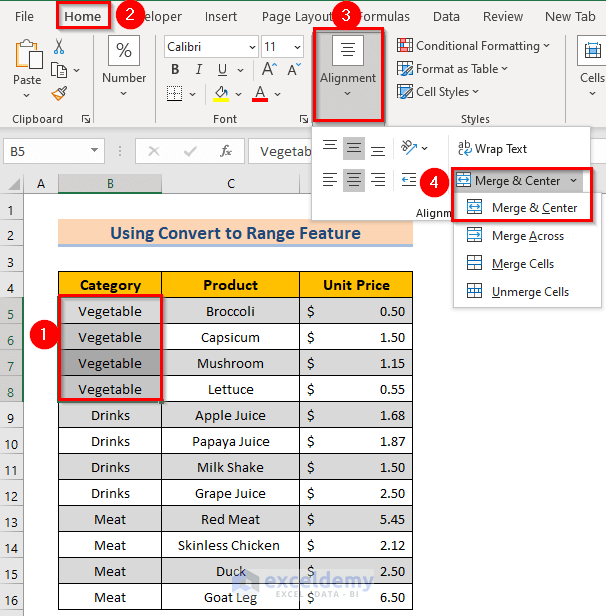Select column C header

(x=231, y=183)
